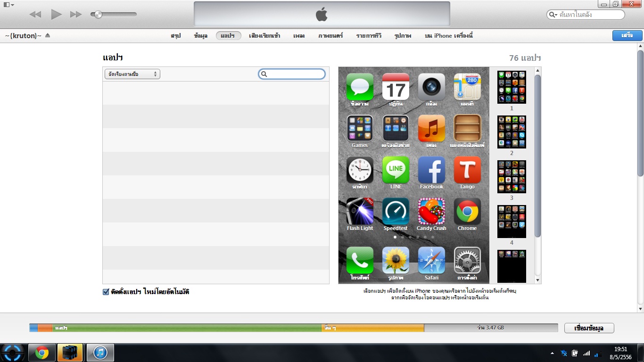This screenshot has height=362, width=644.
Task: Switch to the Info (ข้อมูล) tab
Action: coord(200,36)
